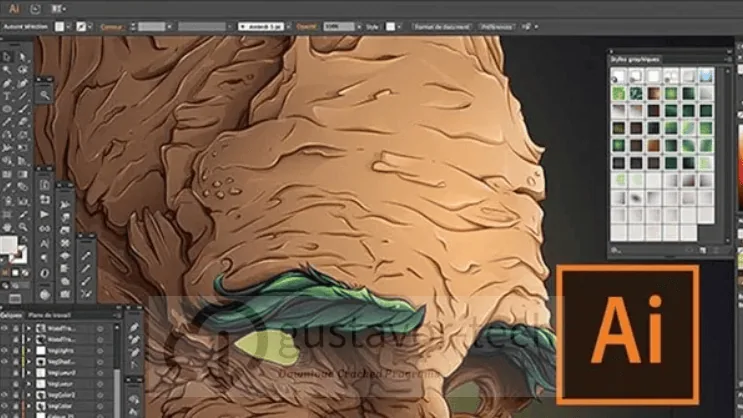Open the stroke color dropdown in control bar

90,27
